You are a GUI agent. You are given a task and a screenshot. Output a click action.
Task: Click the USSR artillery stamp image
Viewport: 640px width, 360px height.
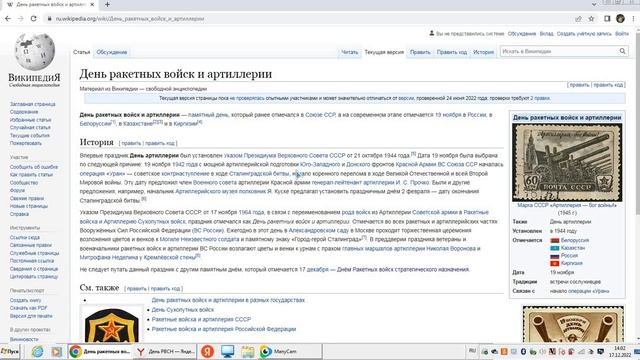coord(567,163)
